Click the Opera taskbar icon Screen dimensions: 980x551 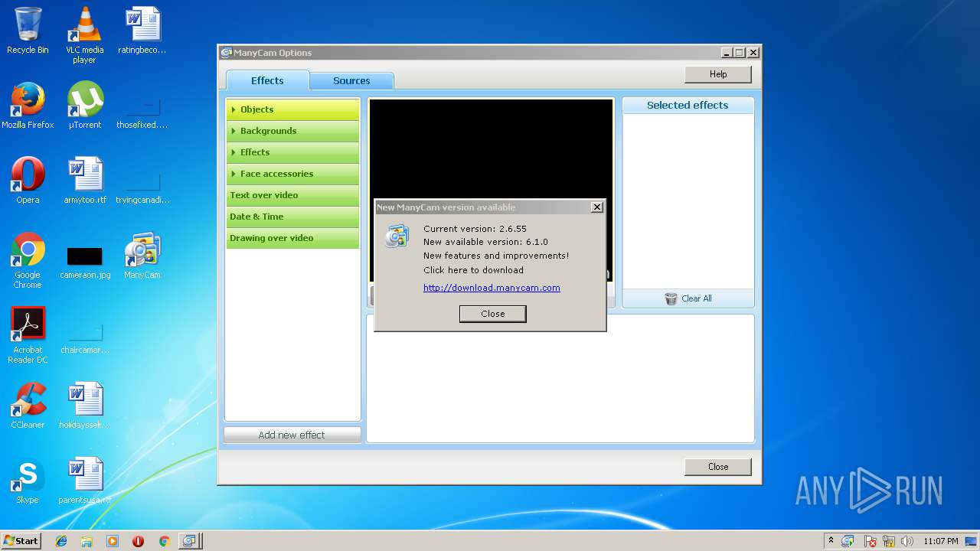138,541
